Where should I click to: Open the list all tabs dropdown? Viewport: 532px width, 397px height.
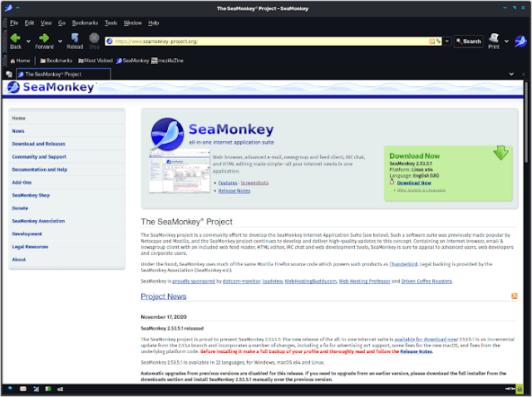point(511,74)
